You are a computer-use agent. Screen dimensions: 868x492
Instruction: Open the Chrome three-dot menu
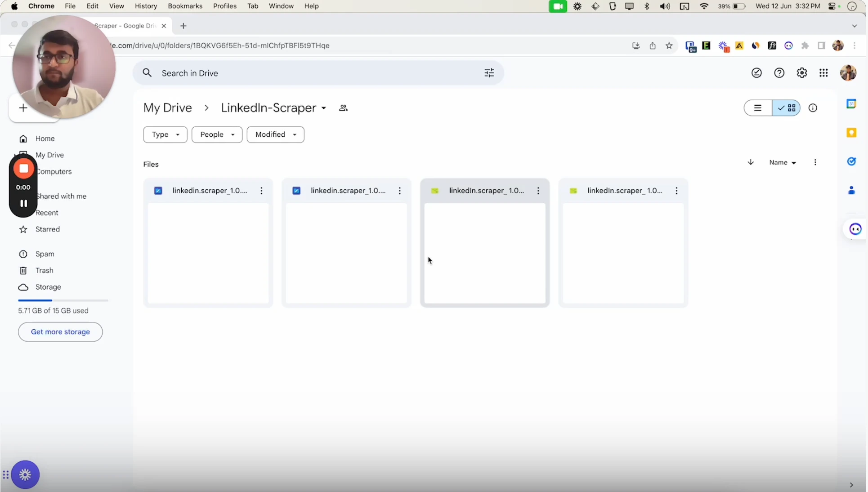tap(855, 45)
